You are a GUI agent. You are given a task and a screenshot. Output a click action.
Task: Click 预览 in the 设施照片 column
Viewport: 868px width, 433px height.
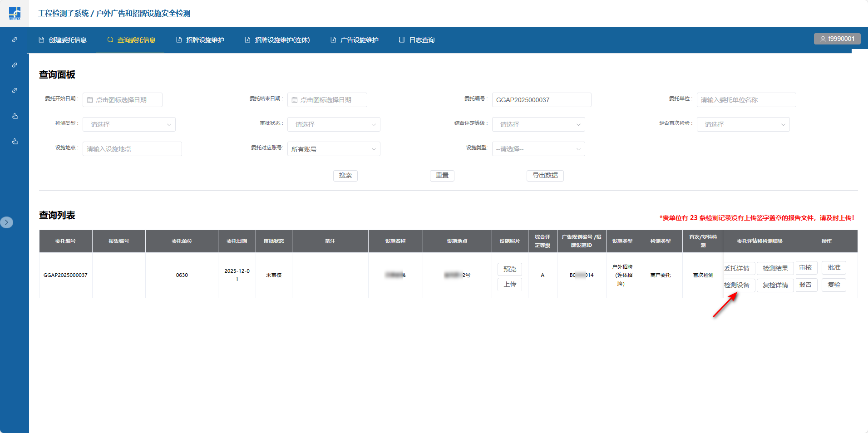(510, 269)
